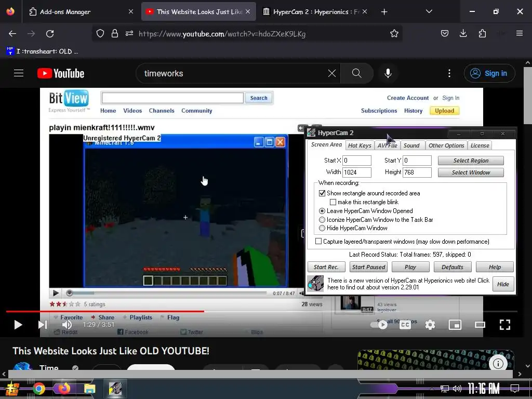Go to the YouTube home logo

61,73
